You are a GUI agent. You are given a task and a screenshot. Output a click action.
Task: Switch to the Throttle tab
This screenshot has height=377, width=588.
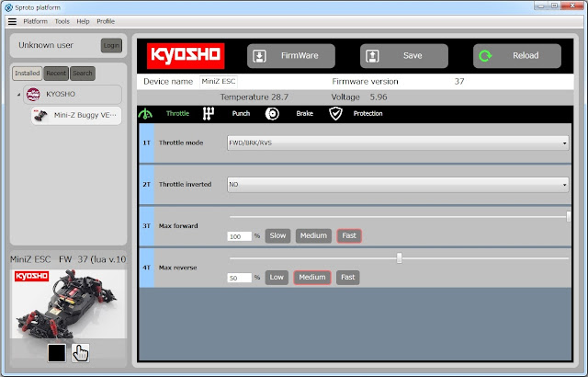[x=177, y=114]
